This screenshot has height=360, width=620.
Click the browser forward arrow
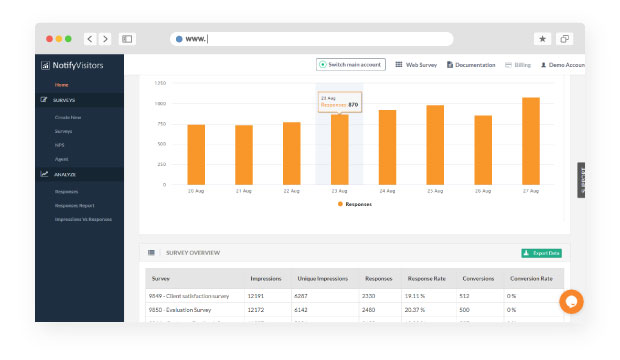[105, 39]
